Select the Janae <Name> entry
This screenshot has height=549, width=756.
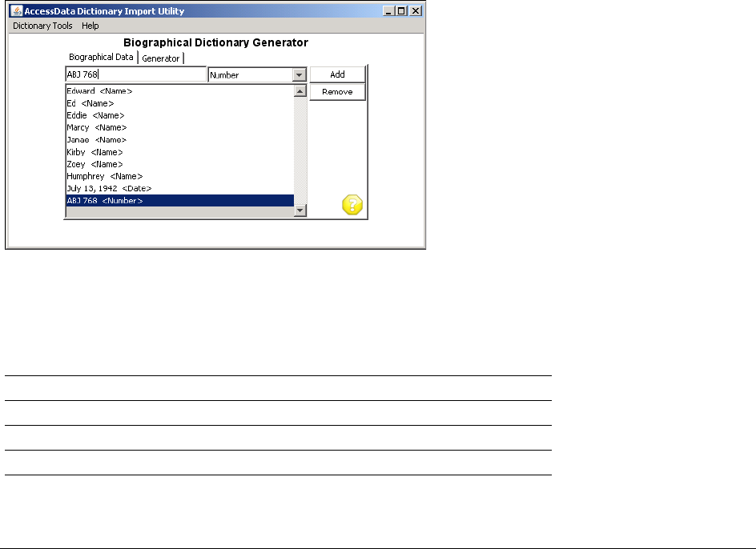180,140
